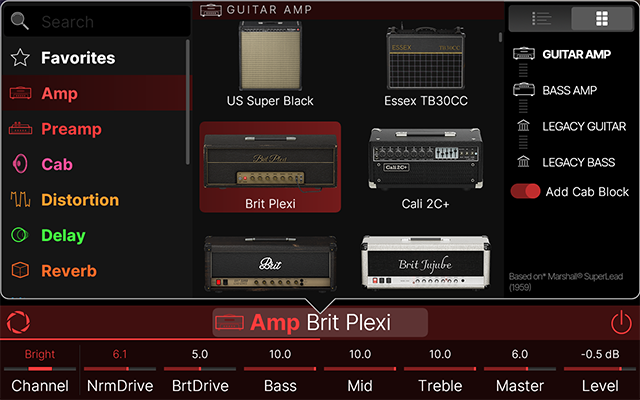Click the Amp category icon in sidebar
Image resolution: width=640 pixels, height=400 pixels.
[x=20, y=93]
